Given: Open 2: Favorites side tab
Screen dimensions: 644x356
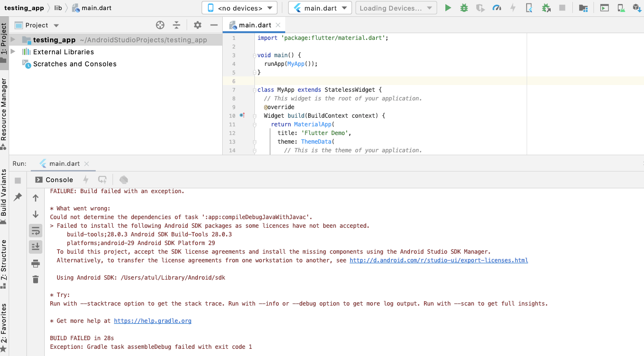Looking at the screenshot, I should [x=4, y=328].
